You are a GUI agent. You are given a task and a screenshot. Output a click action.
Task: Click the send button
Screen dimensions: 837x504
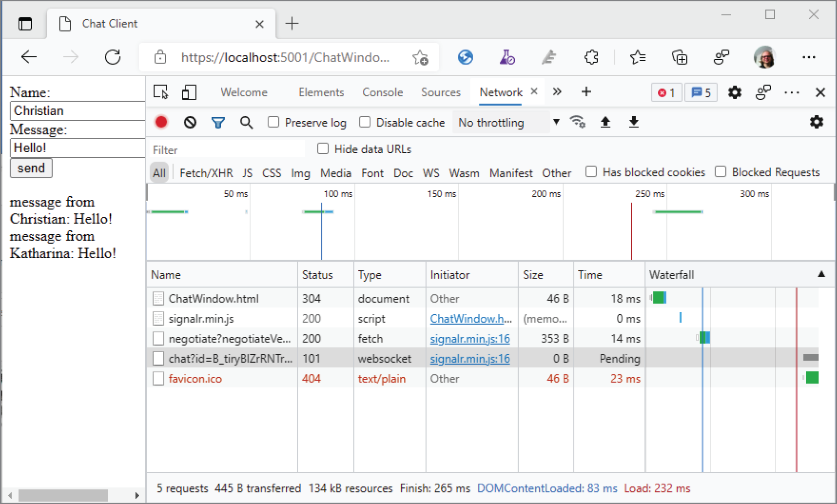[31, 168]
